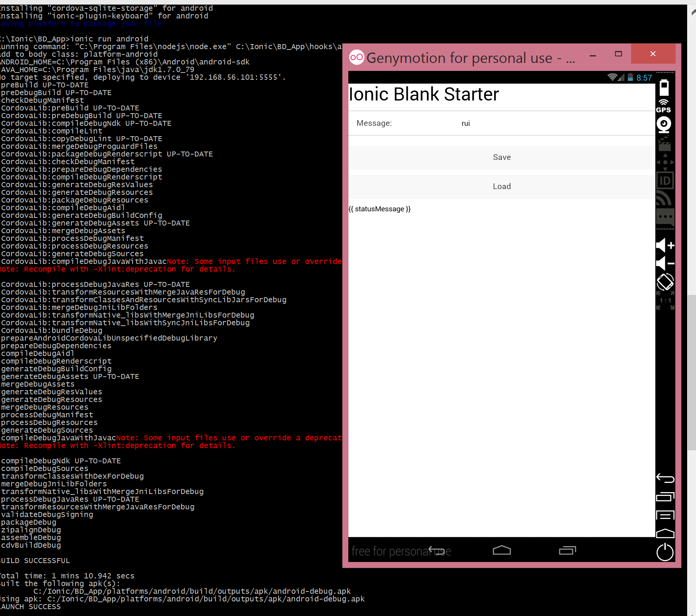
Task: Click BUILD SUCCESSFUL line in terminal
Action: point(35,560)
